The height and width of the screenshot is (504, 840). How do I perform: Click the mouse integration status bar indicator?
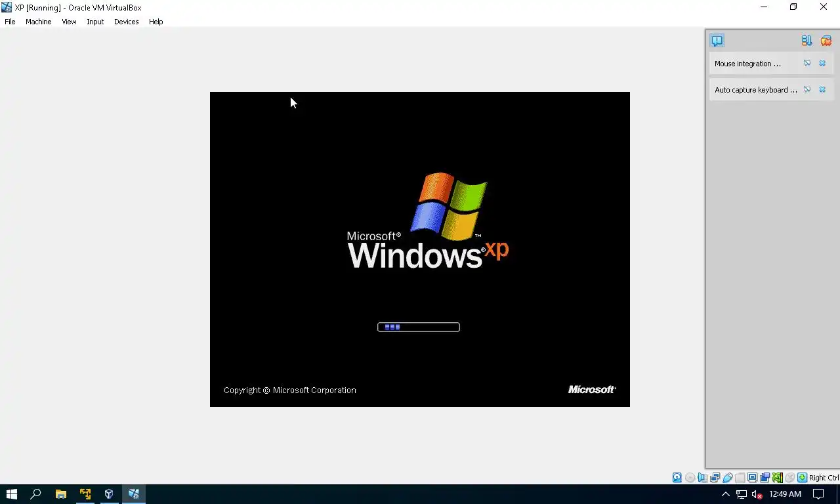pos(790,478)
